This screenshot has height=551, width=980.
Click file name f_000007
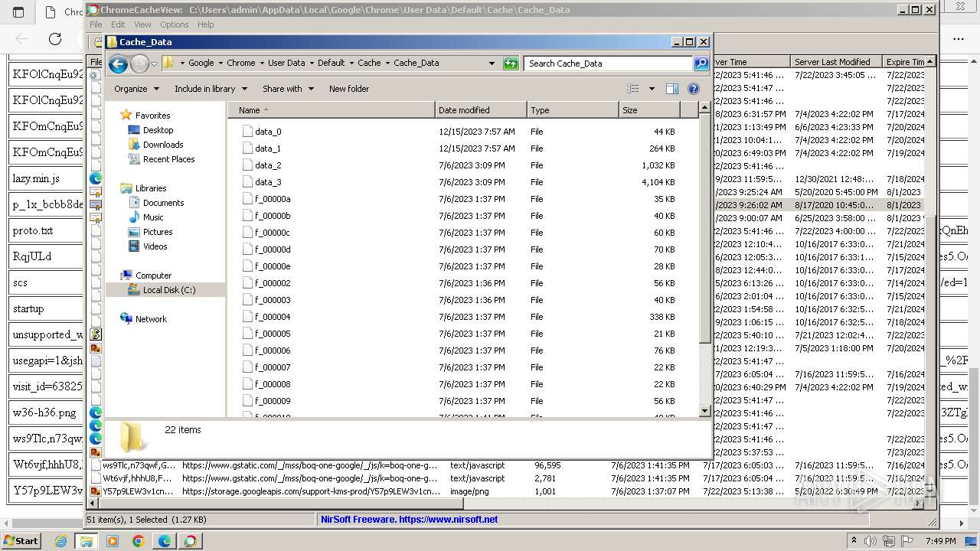pos(273,367)
